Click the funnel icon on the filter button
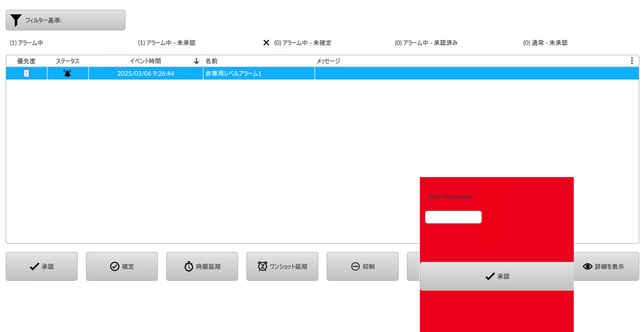Image resolution: width=644 pixels, height=332 pixels. [x=16, y=21]
